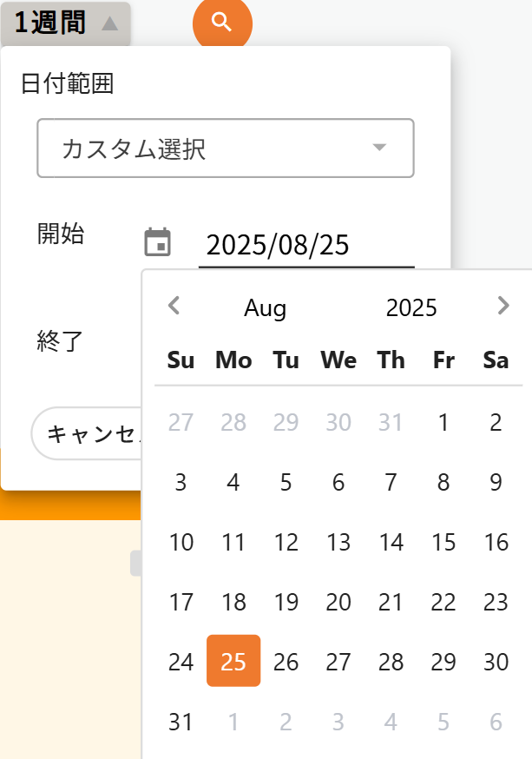Screen dimensions: 532x759
Task: Go to next month with right chevron
Action: 503,306
